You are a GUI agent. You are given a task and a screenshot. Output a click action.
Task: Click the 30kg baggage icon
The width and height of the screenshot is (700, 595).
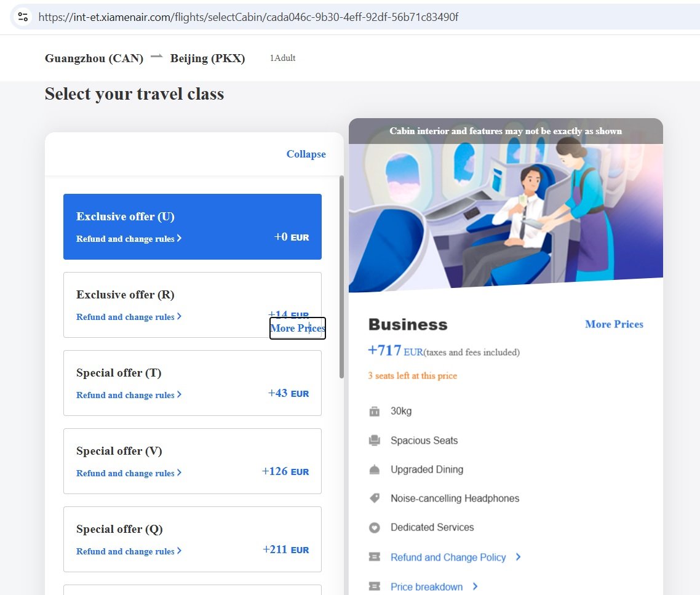click(374, 411)
